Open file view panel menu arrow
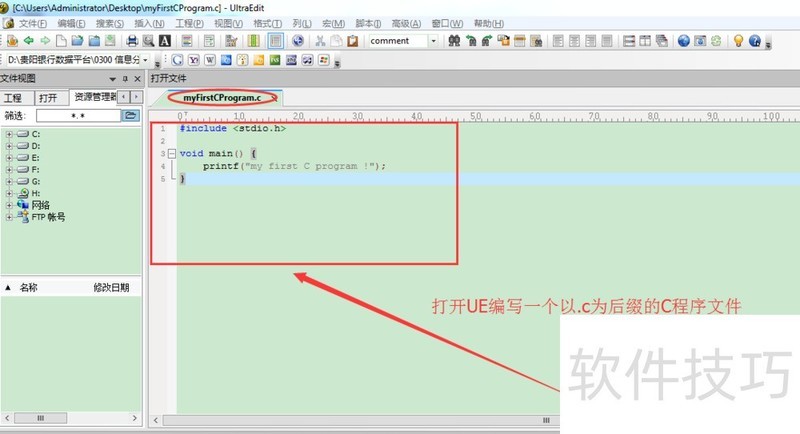 113,79
